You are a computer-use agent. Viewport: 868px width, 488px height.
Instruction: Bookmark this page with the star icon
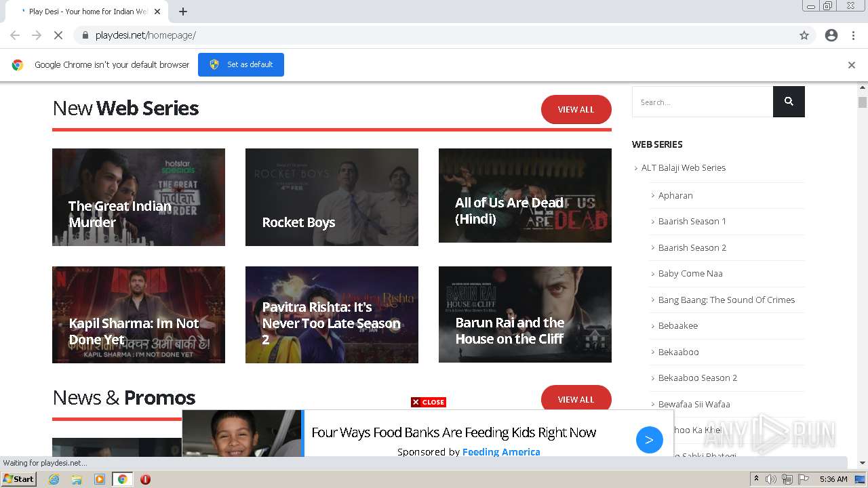(804, 35)
